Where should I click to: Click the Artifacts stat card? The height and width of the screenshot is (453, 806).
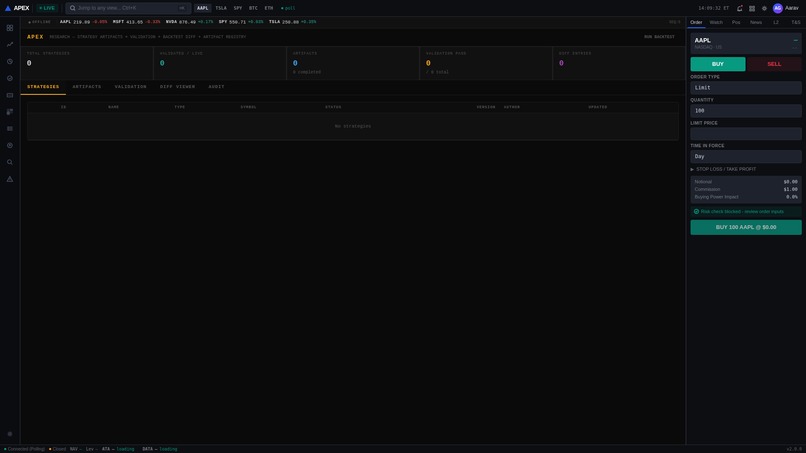tap(353, 63)
